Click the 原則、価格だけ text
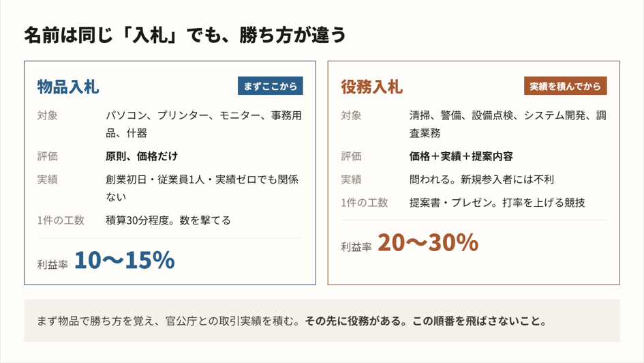 point(142,156)
